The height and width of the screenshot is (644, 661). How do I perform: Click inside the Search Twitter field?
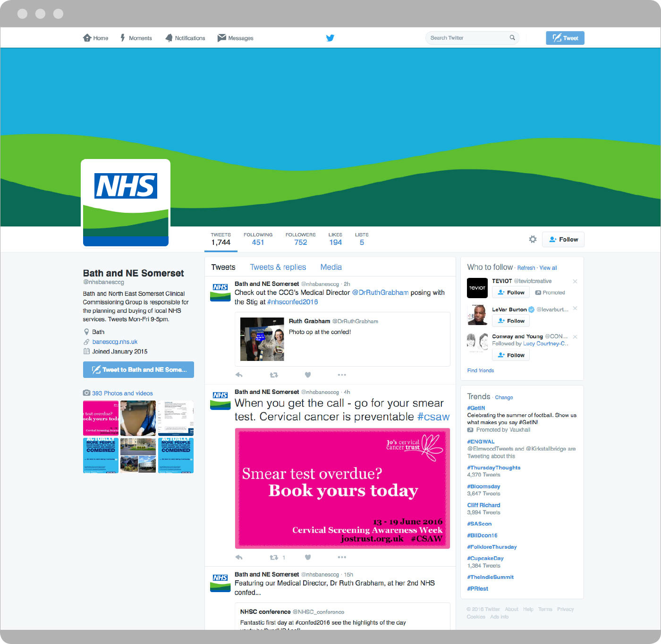[x=472, y=38]
